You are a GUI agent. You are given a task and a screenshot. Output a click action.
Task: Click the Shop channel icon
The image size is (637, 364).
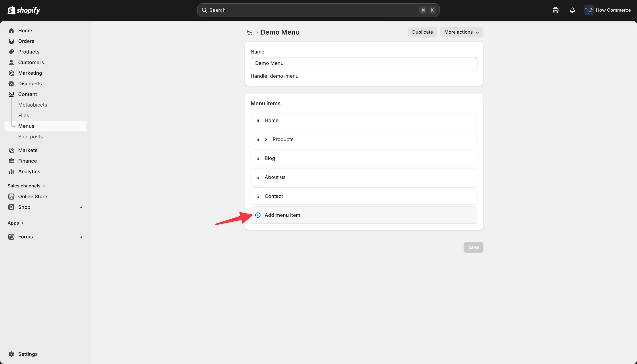[x=11, y=207]
